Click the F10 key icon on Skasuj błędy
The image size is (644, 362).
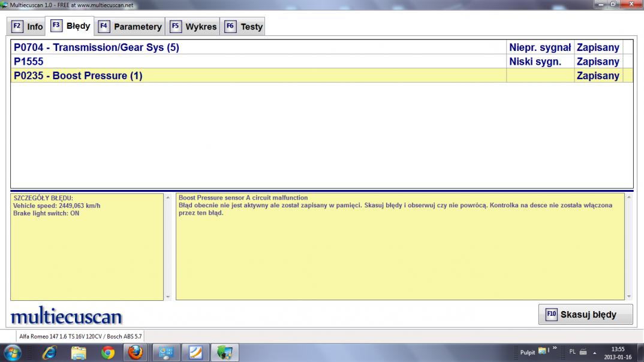[x=551, y=315]
